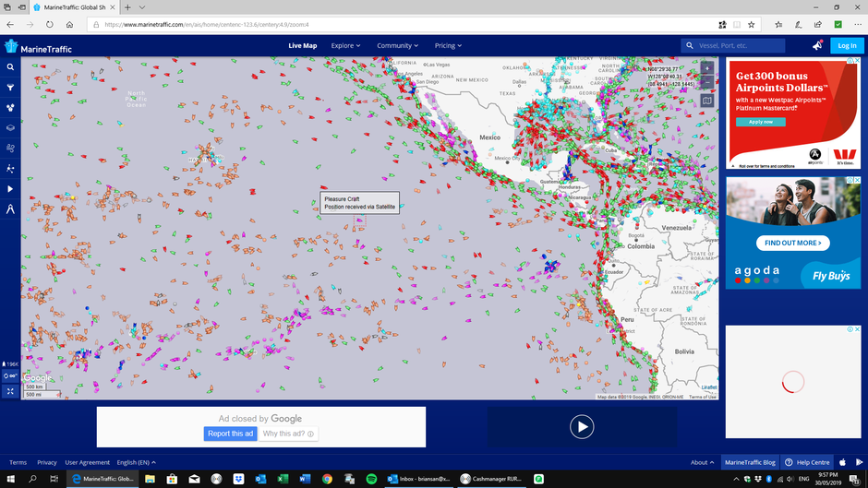Open the notifications megaphone icon

817,45
